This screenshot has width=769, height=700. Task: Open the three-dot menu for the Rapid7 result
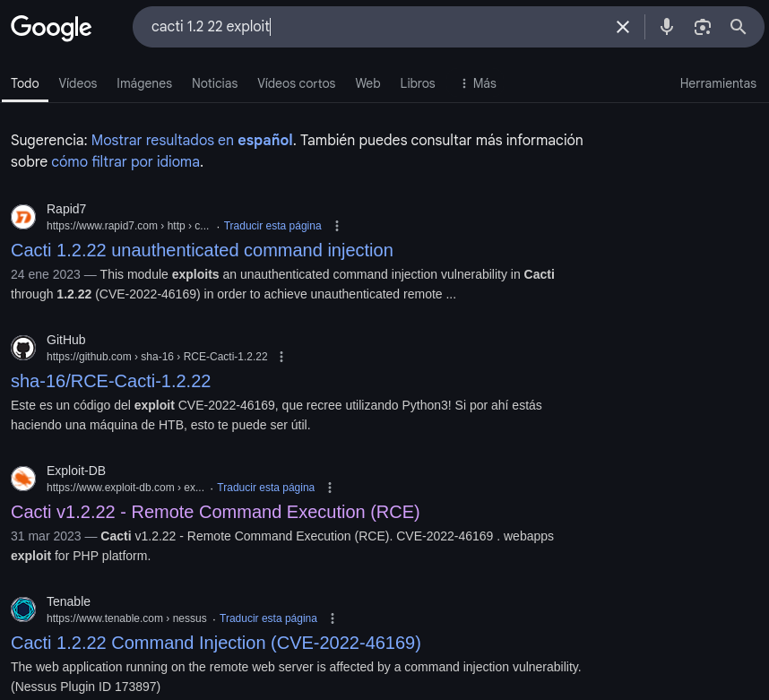pyautogui.click(x=336, y=226)
